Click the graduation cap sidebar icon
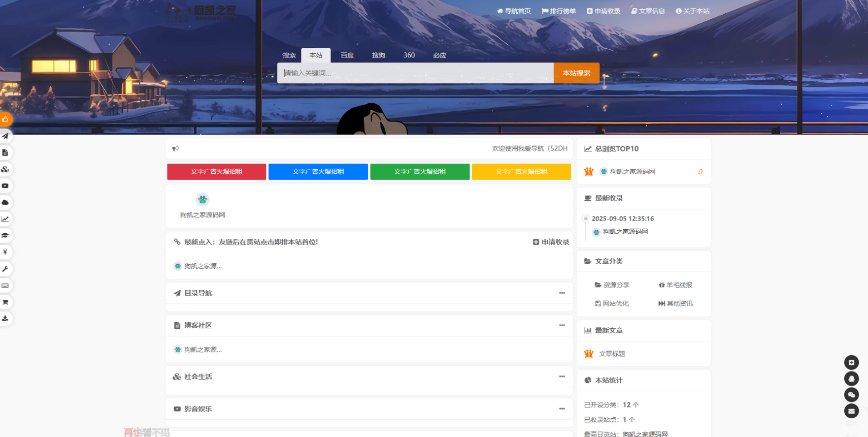Image resolution: width=868 pixels, height=437 pixels. coord(5,236)
